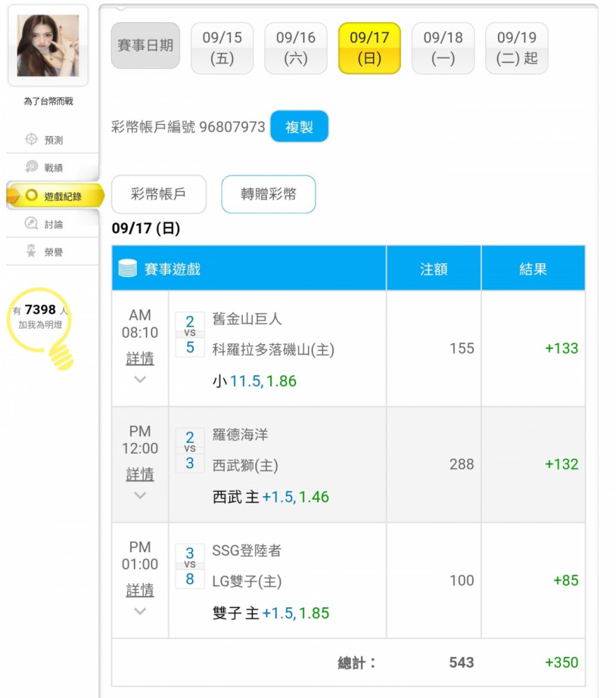Expand details chevron for 08:10 Giants game

140,380
